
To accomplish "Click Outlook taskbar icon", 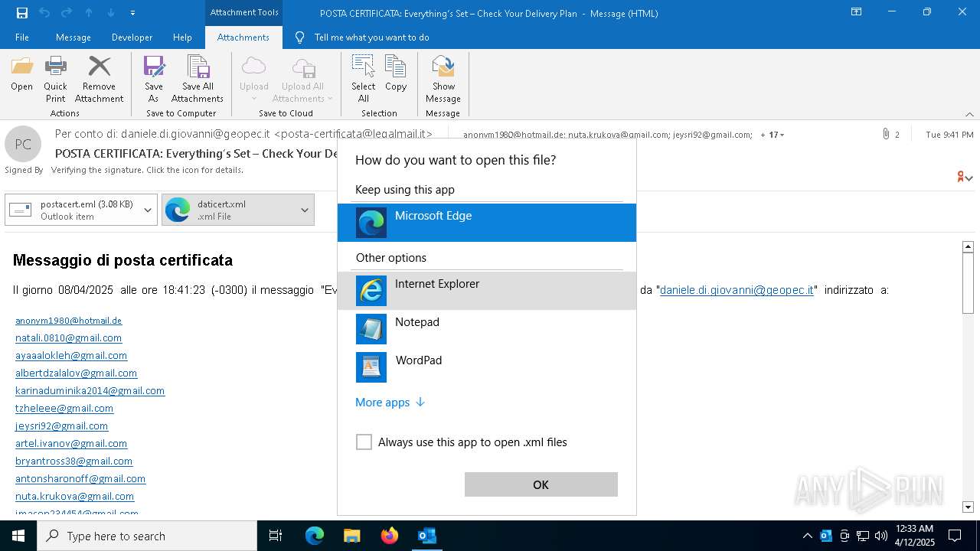I will click(426, 536).
